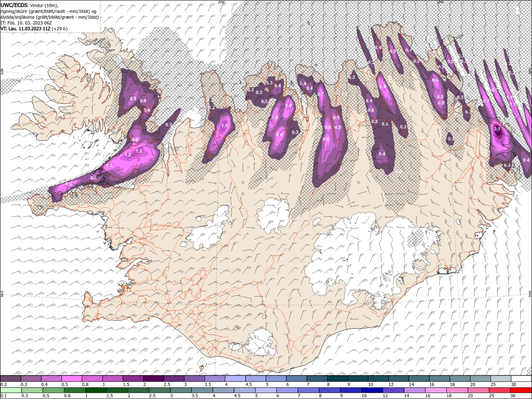Click the '0.9' precipitation value label on map

[382, 87]
